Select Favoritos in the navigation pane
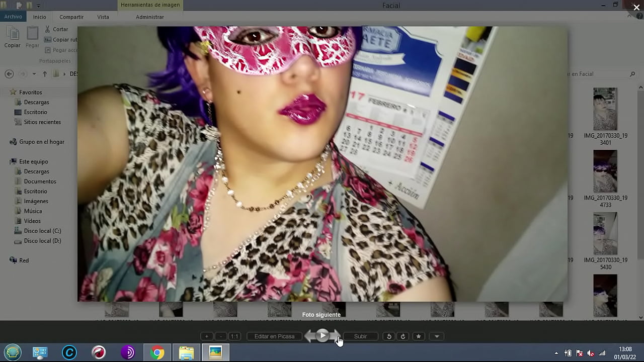Screen dimensions: 644x362 [30, 93]
